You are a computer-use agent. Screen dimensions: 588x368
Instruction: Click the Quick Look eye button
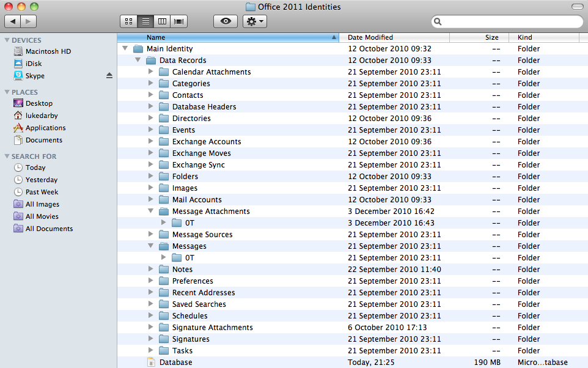pos(226,21)
